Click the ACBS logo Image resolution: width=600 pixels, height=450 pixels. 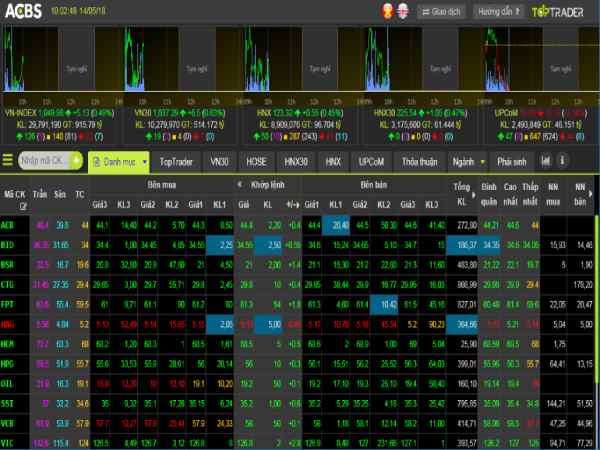click(x=23, y=11)
